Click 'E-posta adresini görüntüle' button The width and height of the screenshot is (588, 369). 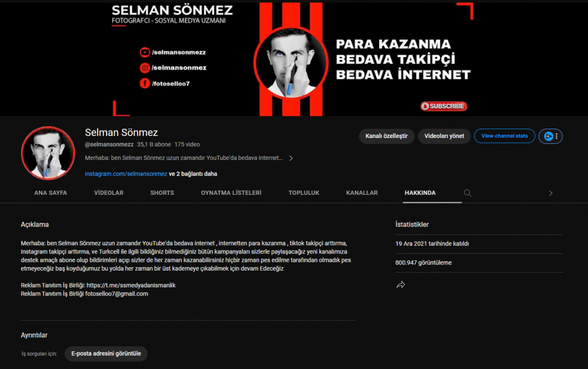[x=106, y=354]
